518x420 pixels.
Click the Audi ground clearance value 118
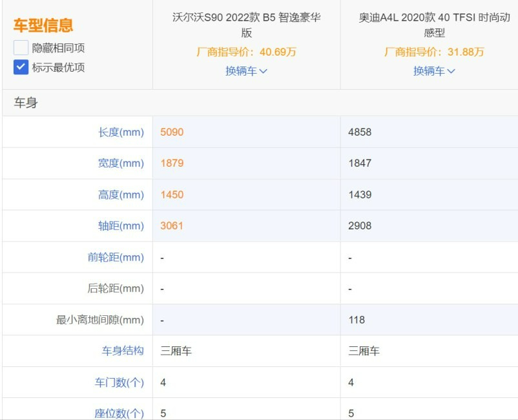click(x=357, y=320)
